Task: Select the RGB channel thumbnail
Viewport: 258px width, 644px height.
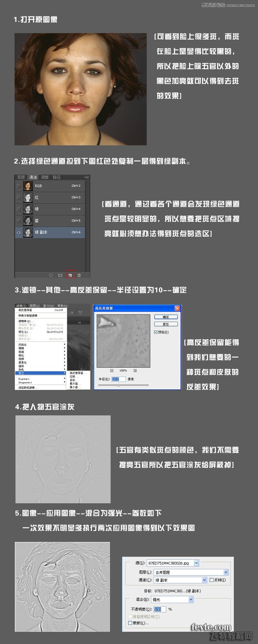Action: pos(28,186)
